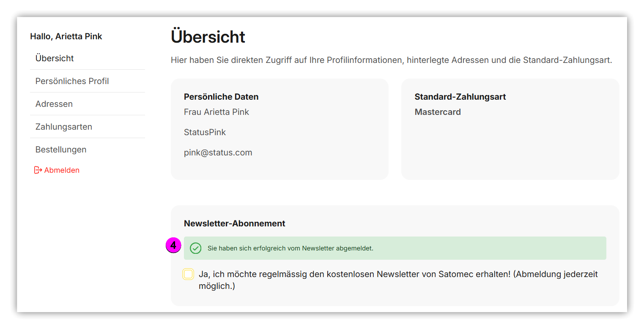644x329 pixels.
Task: Open the Adressen section
Action: click(54, 104)
